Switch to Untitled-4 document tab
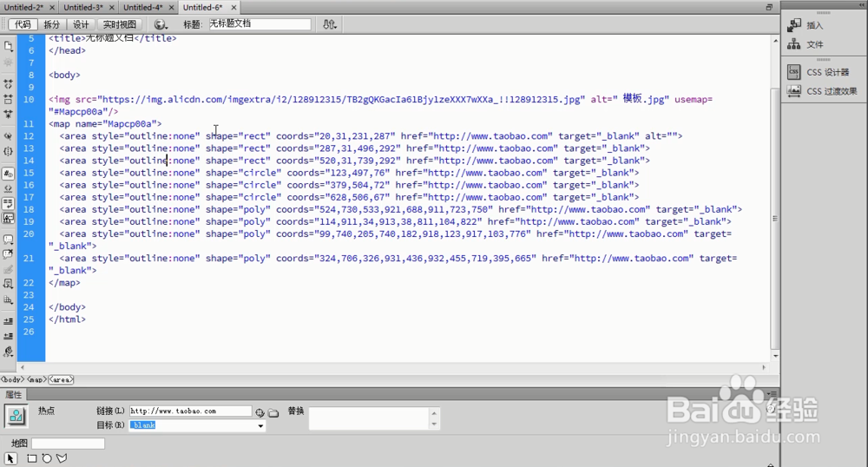 click(x=143, y=7)
